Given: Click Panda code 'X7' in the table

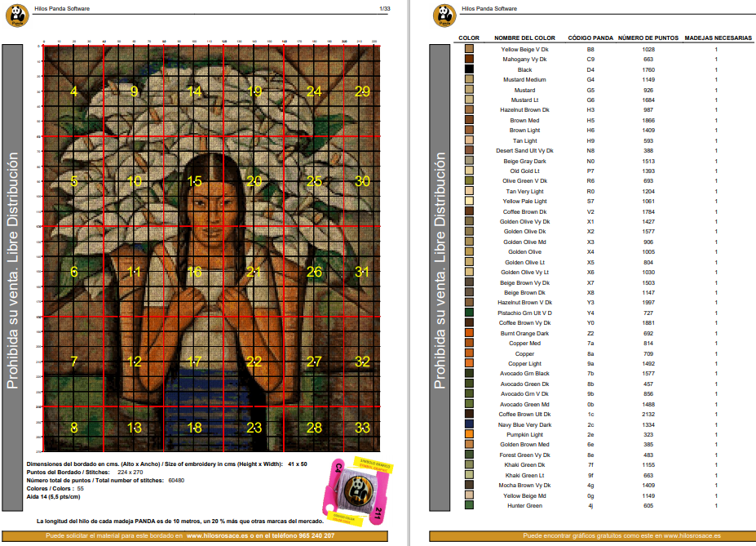Looking at the screenshot, I should click(590, 282).
